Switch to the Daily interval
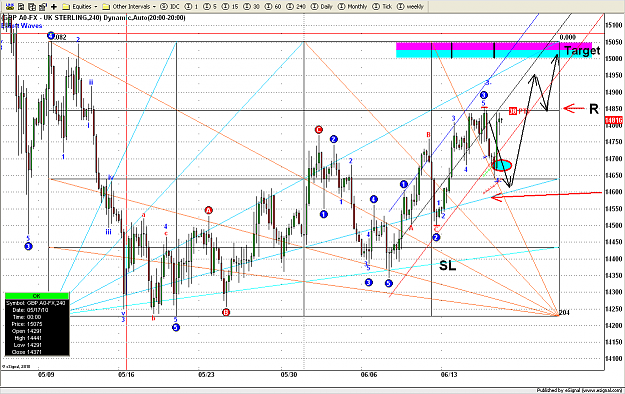The image size is (625, 394). (321, 6)
